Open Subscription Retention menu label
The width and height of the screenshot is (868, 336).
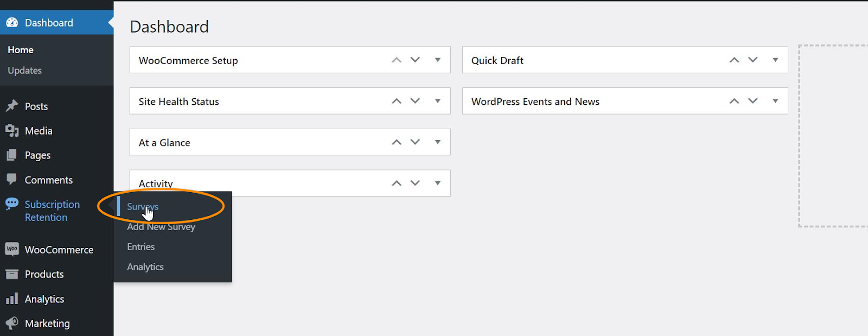(52, 211)
